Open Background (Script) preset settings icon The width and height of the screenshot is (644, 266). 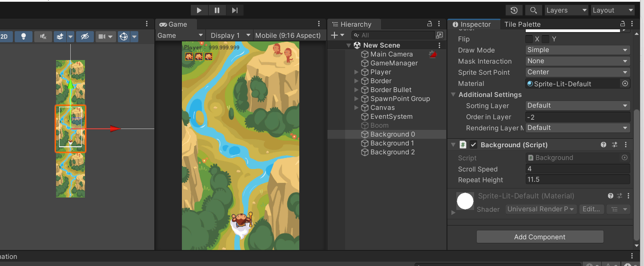(615, 145)
